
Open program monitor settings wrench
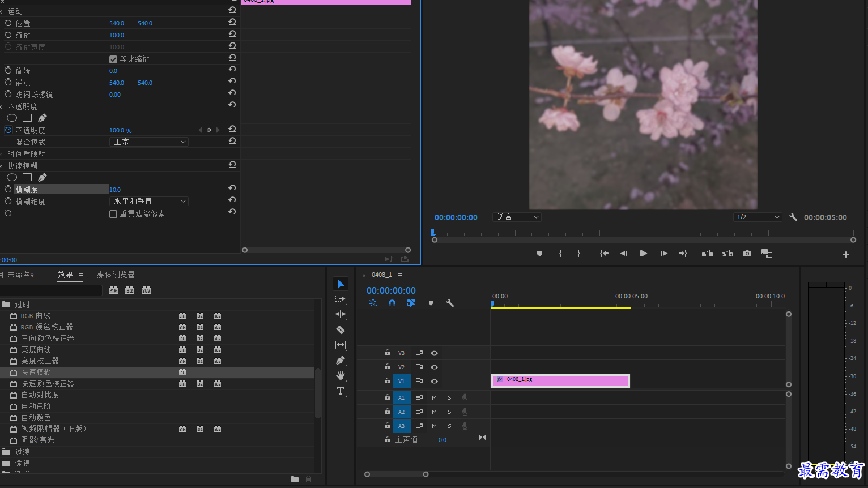point(793,217)
